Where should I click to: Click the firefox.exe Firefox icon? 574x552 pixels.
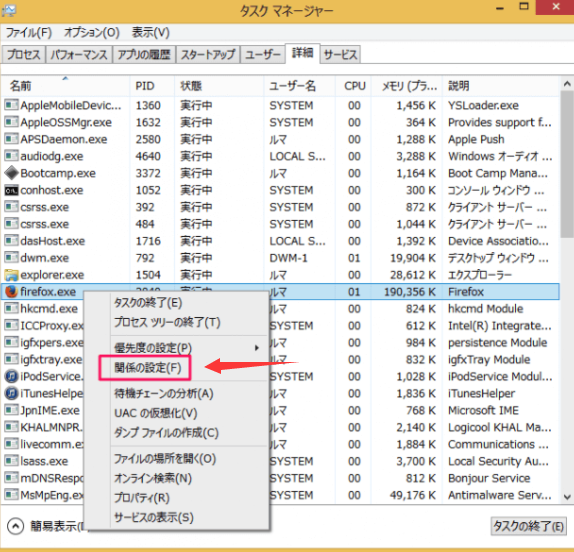pos(11,292)
